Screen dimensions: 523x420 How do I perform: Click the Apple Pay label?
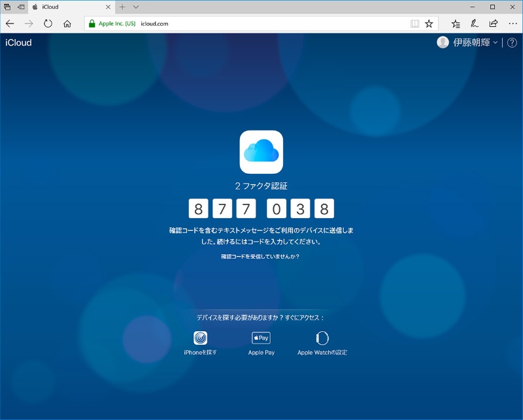point(261,352)
